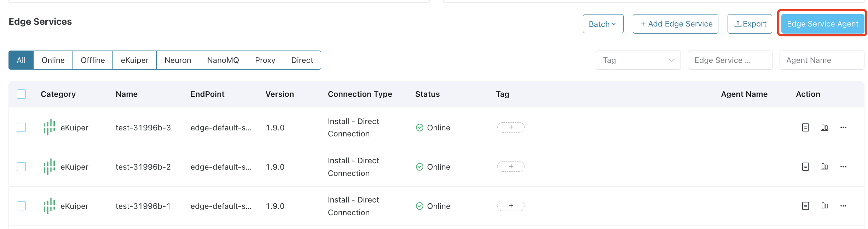The width and height of the screenshot is (868, 229).
Task: Check the box for test-31996b-3
Action: coord(22,127)
